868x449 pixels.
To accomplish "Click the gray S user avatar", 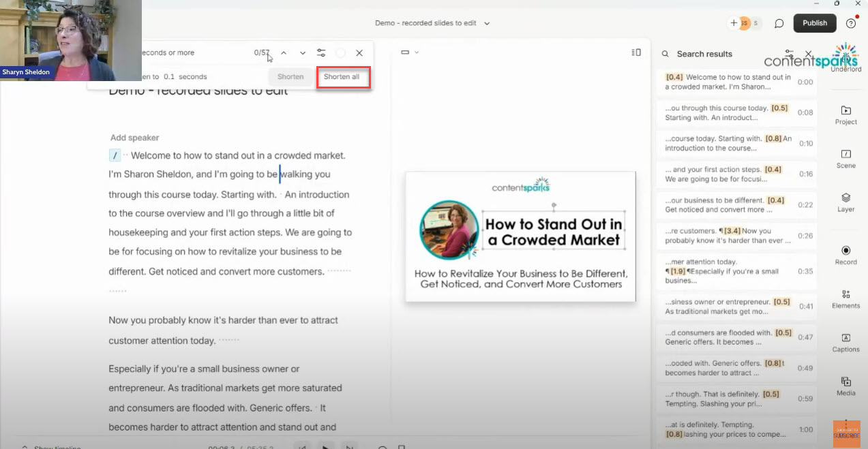I will coord(755,23).
